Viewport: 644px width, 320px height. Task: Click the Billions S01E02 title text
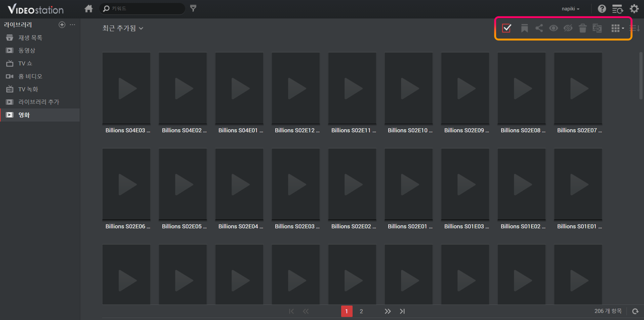pyautogui.click(x=523, y=226)
